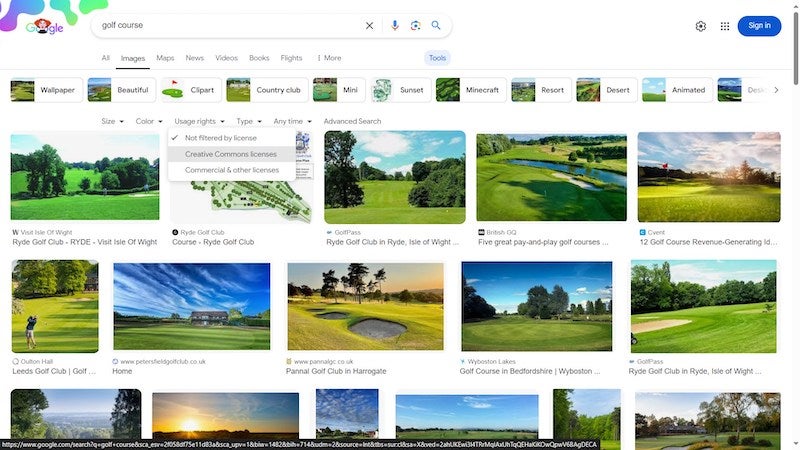Click the Sign in button
Screen dimensions: 800x450
(x=759, y=26)
